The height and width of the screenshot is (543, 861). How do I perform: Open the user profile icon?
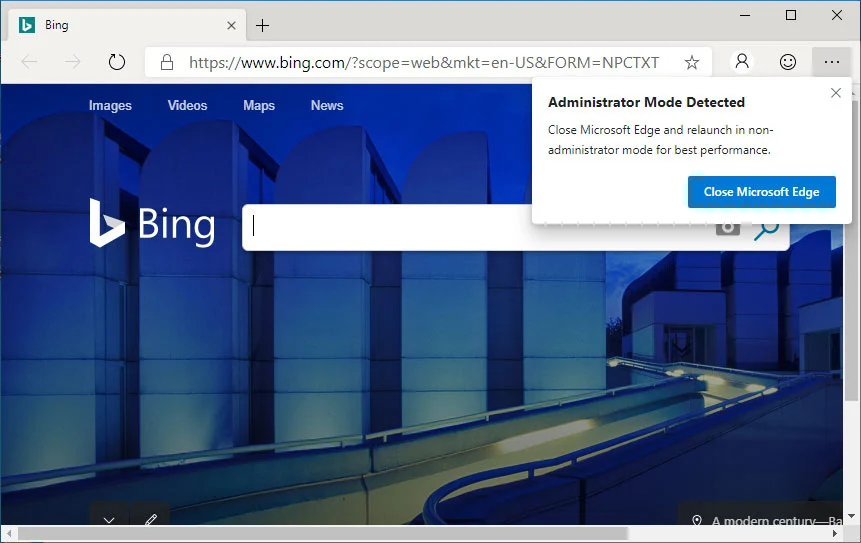coord(742,62)
